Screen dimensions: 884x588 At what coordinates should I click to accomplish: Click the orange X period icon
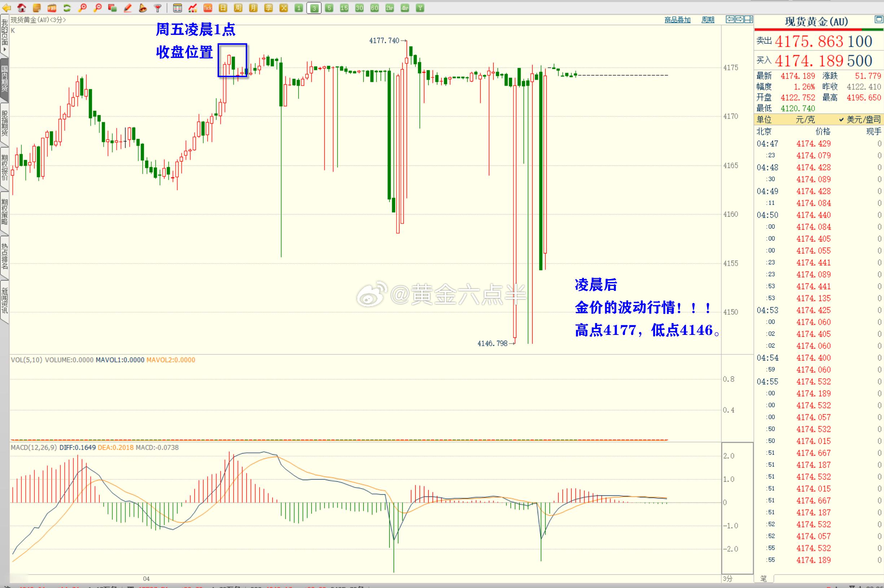284,8
